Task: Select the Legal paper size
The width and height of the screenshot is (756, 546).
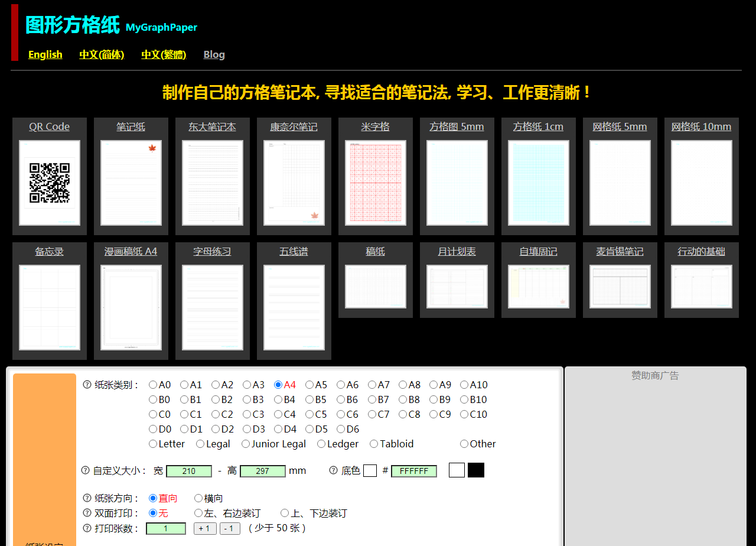Action: 200,444
